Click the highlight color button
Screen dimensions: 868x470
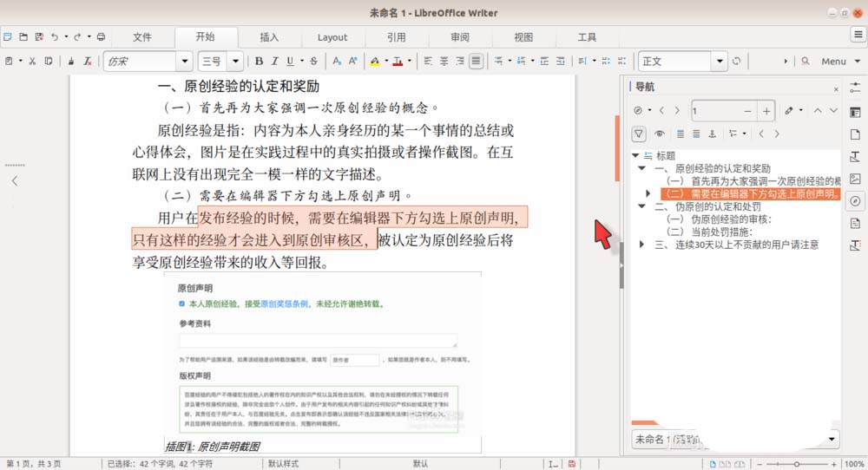point(374,62)
